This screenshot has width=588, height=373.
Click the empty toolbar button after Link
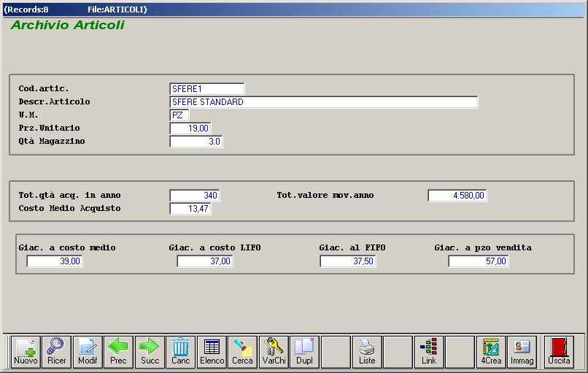[x=460, y=352]
